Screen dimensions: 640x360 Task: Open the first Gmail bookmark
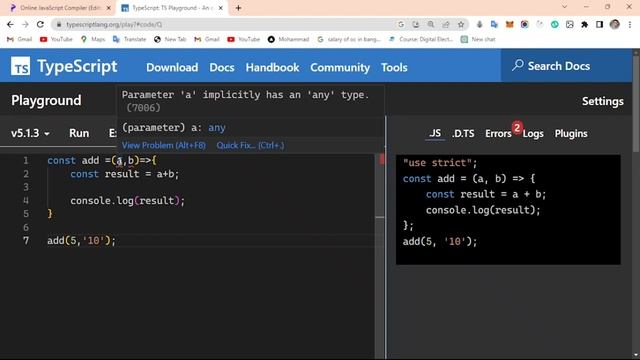pos(20,39)
